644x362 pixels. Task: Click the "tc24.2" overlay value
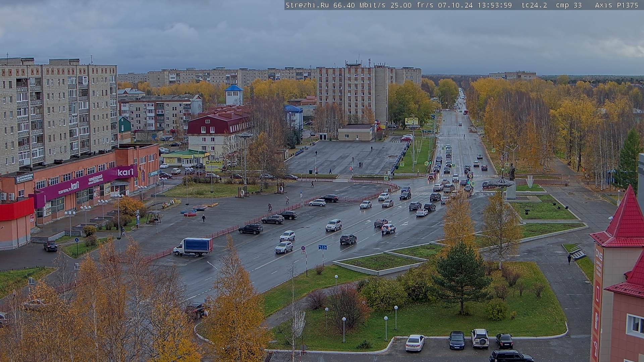point(534,5)
